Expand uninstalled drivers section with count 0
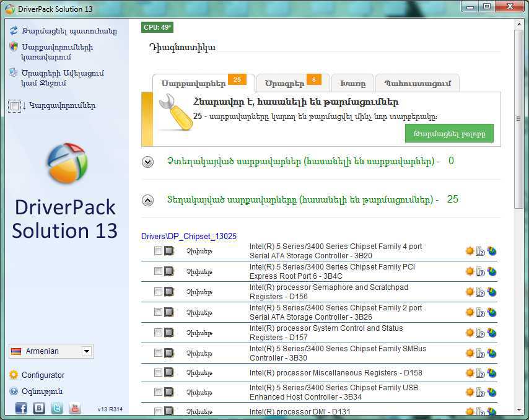The image size is (529, 420). coord(148,162)
